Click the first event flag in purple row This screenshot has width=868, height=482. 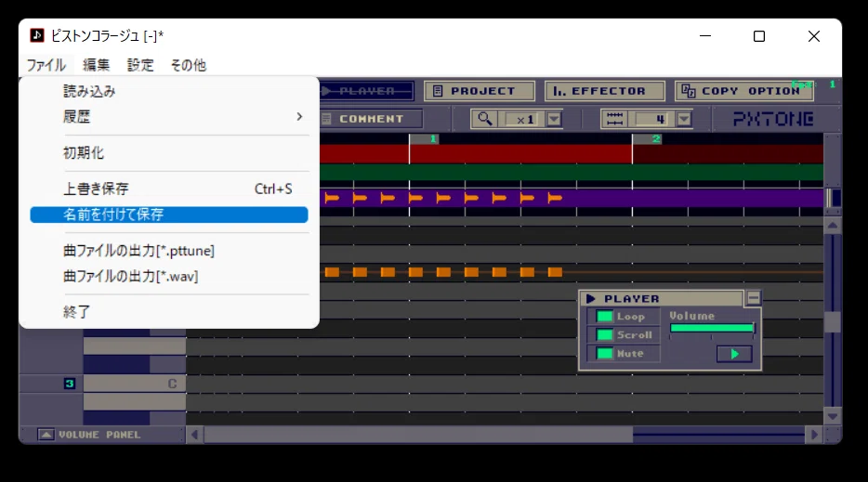pos(332,198)
